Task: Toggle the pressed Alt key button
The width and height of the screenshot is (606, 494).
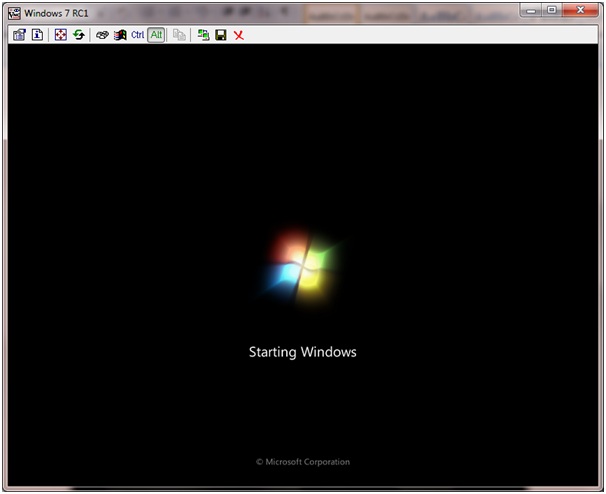Action: click(x=156, y=35)
